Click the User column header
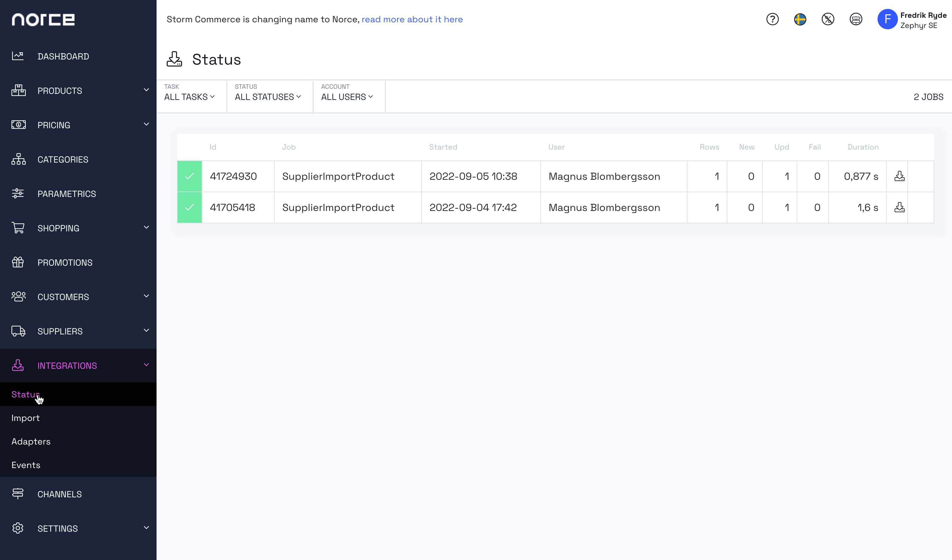The height and width of the screenshot is (560, 952). [x=556, y=147]
